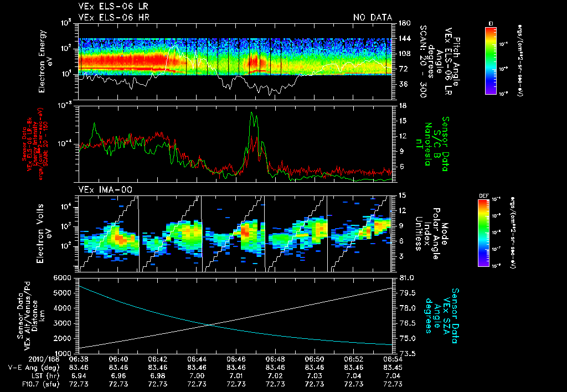Click the 'V-E Ang (deg)' row label
567x392 pixels.
pyautogui.click(x=34, y=368)
